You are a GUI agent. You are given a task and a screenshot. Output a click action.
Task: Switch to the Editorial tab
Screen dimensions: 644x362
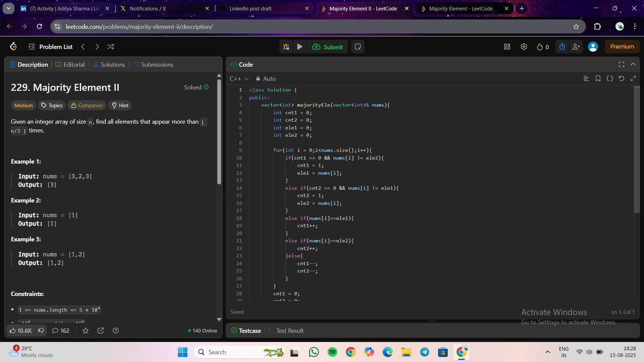[70, 64]
